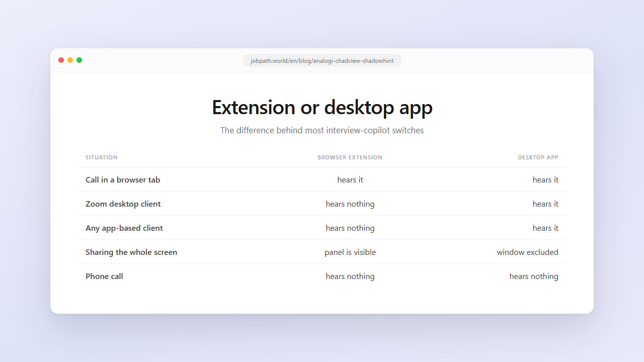644x362 pixels.
Task: Select the "Call in a browser tab" row
Action: point(322,179)
